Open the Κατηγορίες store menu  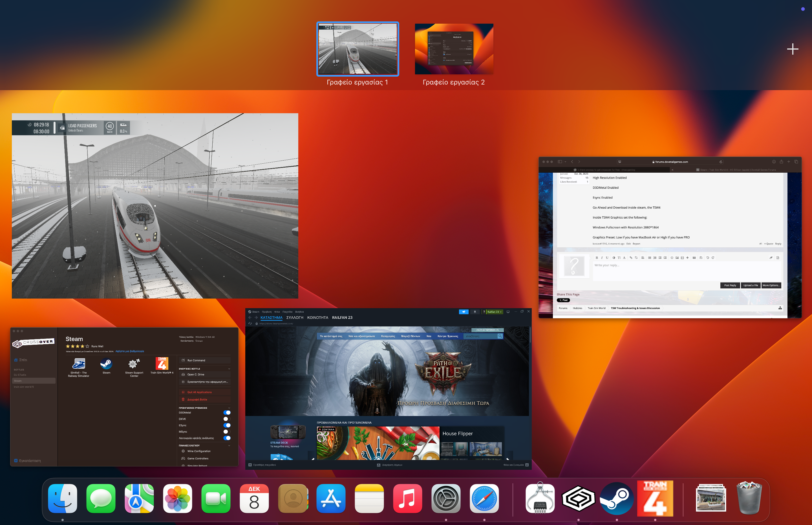[388, 336]
